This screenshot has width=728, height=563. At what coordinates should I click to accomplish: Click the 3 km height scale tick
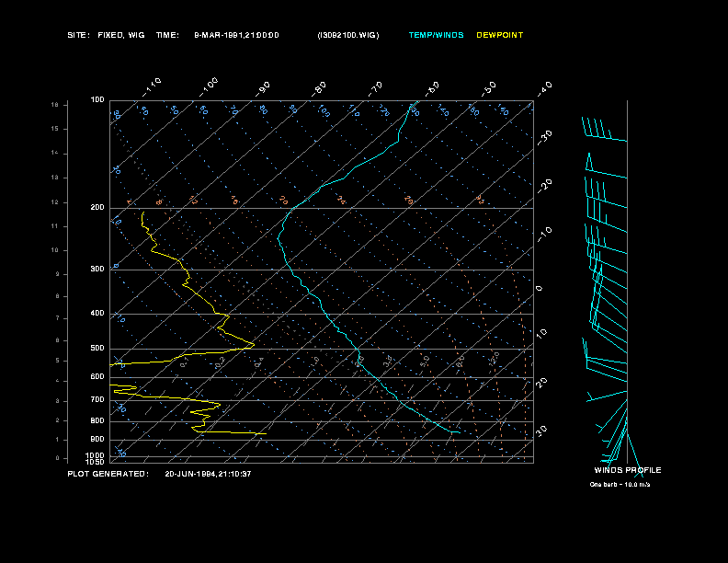pos(57,401)
